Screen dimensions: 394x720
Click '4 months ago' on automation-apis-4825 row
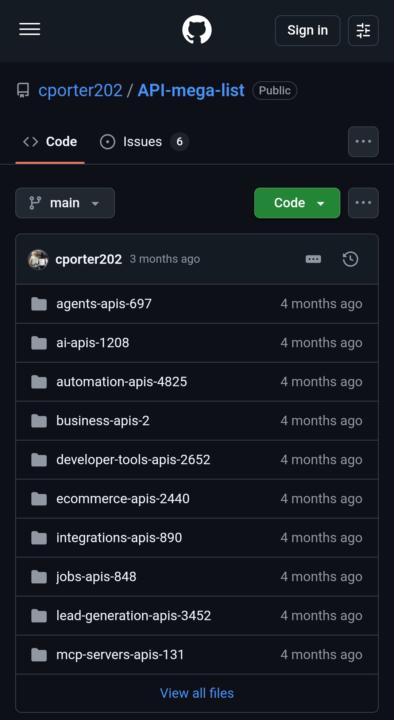(x=321, y=382)
